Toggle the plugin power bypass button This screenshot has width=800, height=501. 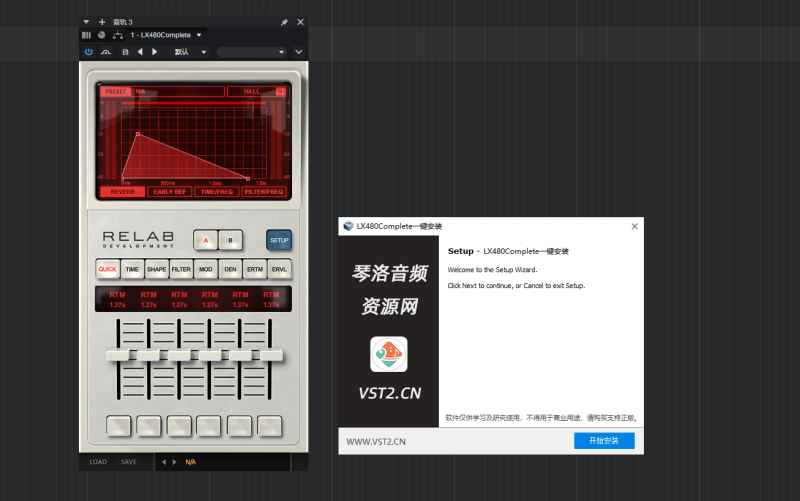point(88,52)
